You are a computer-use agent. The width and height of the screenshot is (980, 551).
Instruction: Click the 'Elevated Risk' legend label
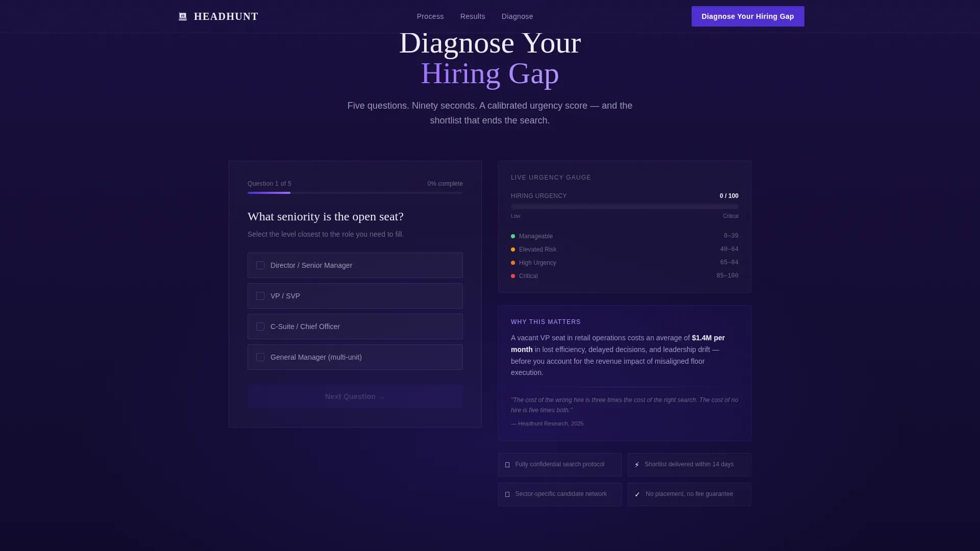[537, 249]
